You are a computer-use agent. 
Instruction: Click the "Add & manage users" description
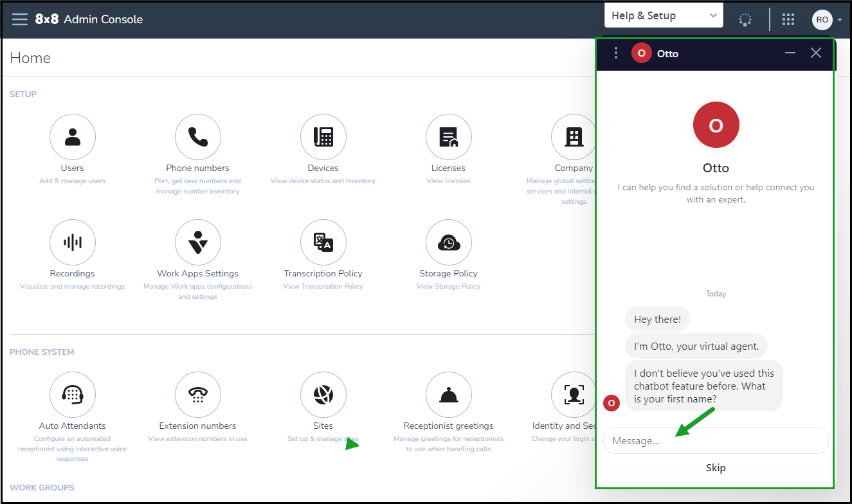[x=73, y=181]
